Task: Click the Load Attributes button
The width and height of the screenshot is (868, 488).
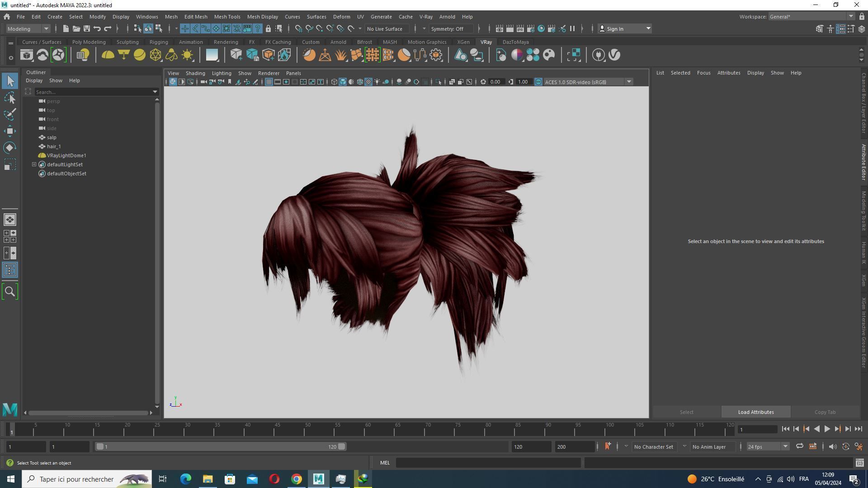Action: (x=756, y=412)
